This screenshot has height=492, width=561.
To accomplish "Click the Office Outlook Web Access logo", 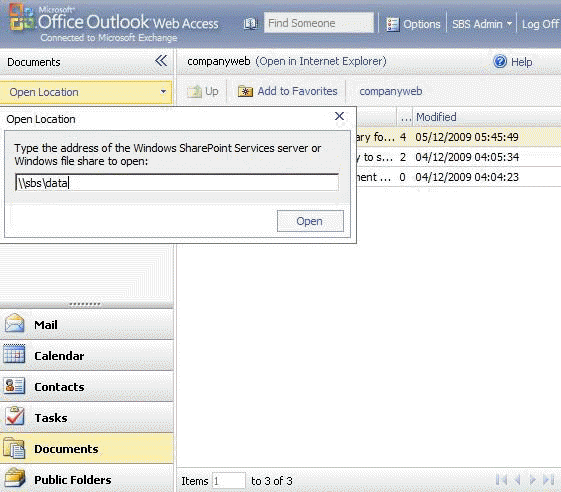I will (114, 23).
